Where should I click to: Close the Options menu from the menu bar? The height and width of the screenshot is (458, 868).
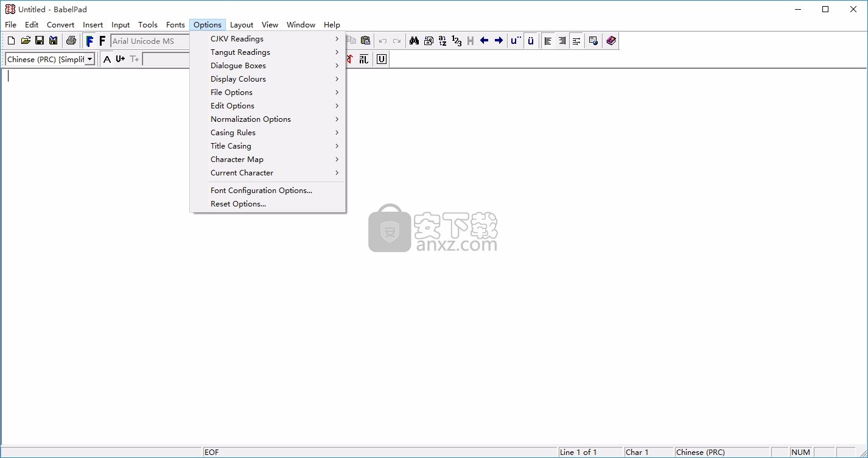208,25
